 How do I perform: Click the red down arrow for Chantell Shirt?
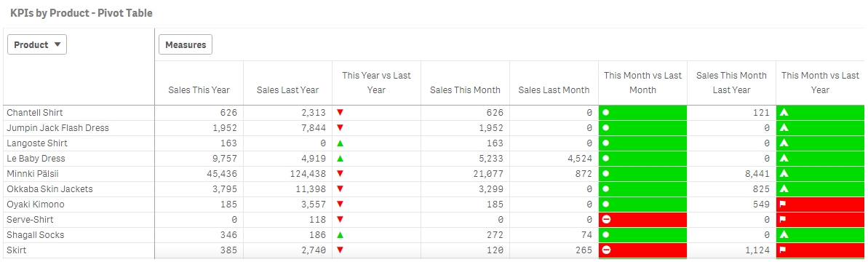tap(341, 113)
